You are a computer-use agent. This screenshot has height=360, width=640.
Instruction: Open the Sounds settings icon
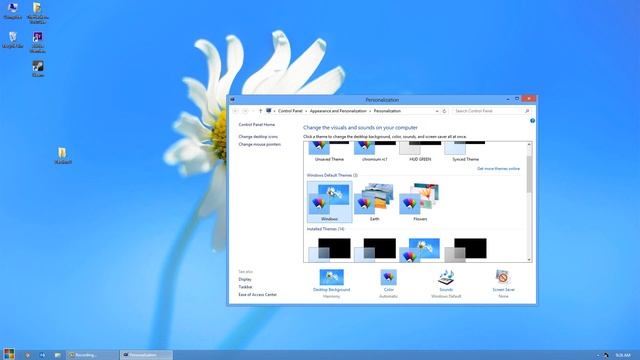[446, 277]
